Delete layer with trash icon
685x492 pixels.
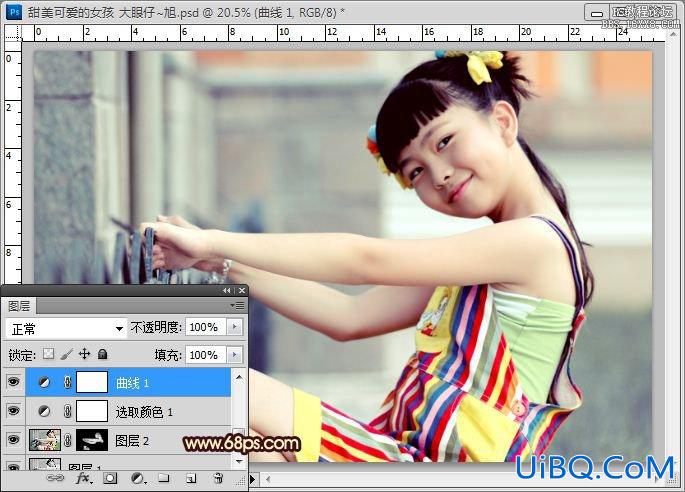[218, 478]
